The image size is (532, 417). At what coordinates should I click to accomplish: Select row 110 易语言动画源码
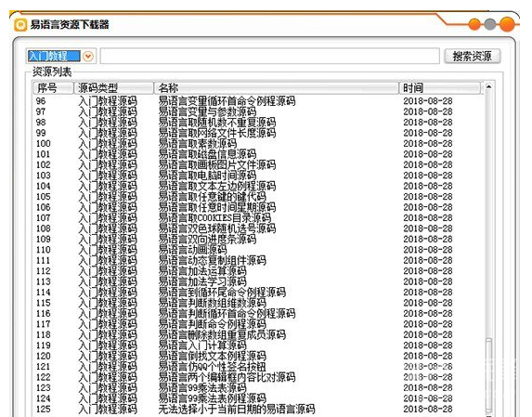point(258,250)
